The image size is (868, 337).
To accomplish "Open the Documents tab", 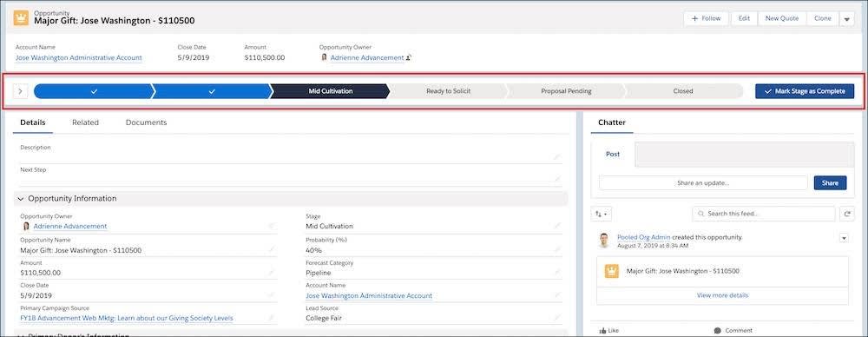I will pyautogui.click(x=146, y=122).
